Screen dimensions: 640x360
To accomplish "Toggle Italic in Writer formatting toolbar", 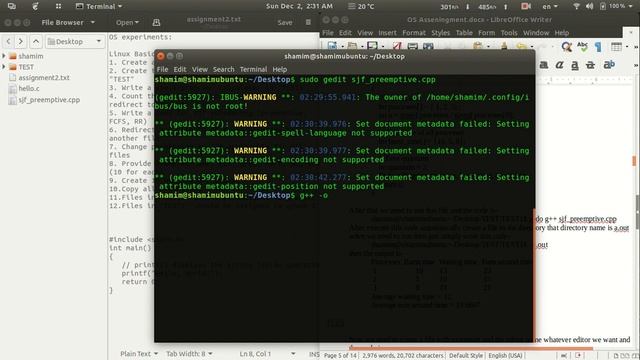I will [x=559, y=64].
